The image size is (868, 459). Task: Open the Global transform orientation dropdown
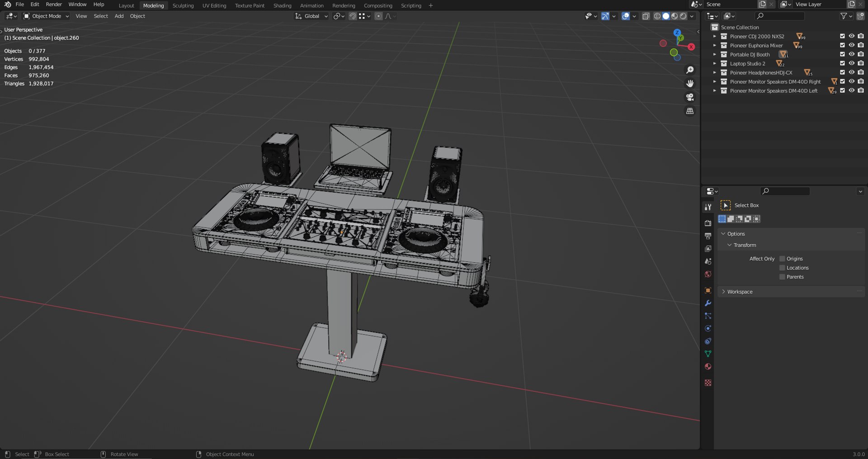(311, 16)
